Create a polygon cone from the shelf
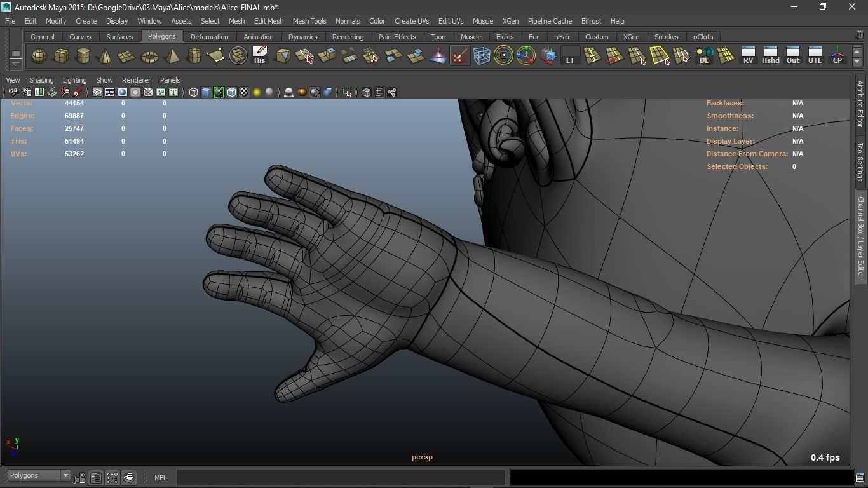 [105, 56]
